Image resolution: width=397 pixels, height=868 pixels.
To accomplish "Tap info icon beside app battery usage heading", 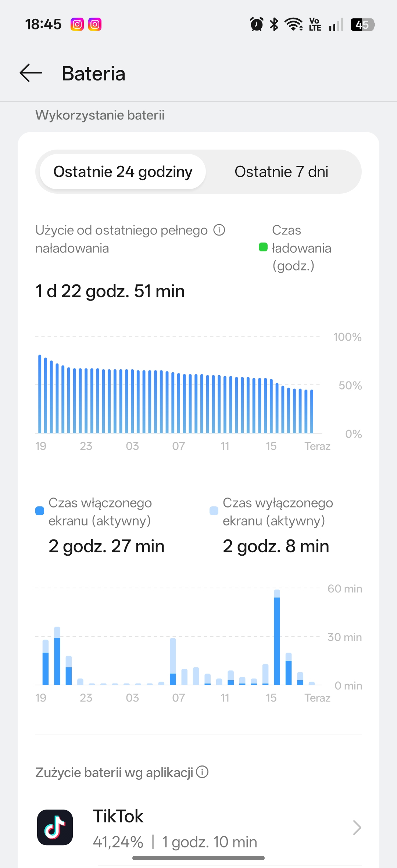I will click(x=202, y=772).
